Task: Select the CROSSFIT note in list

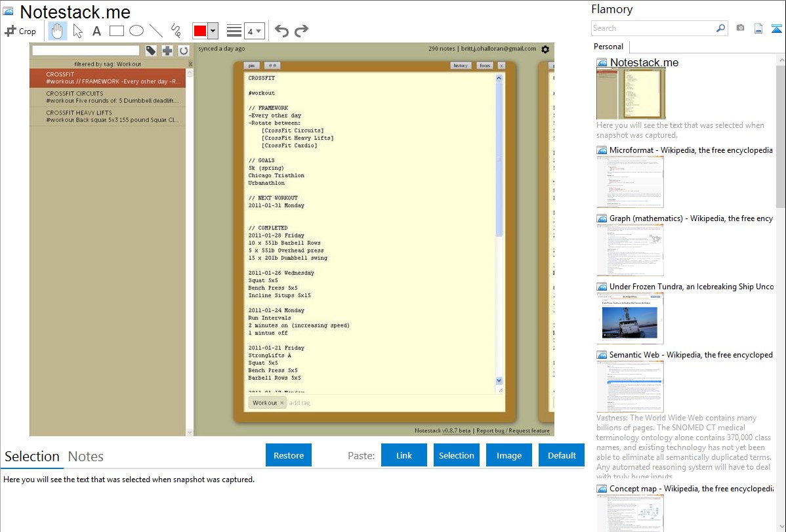Action: pyautogui.click(x=108, y=77)
